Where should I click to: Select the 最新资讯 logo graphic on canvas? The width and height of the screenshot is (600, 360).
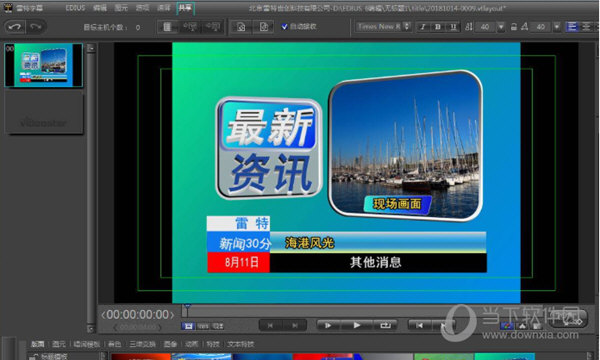point(269,148)
